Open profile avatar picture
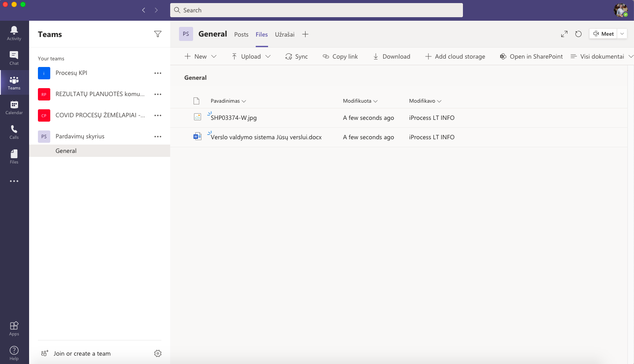Image resolution: width=634 pixels, height=364 pixels. click(621, 11)
